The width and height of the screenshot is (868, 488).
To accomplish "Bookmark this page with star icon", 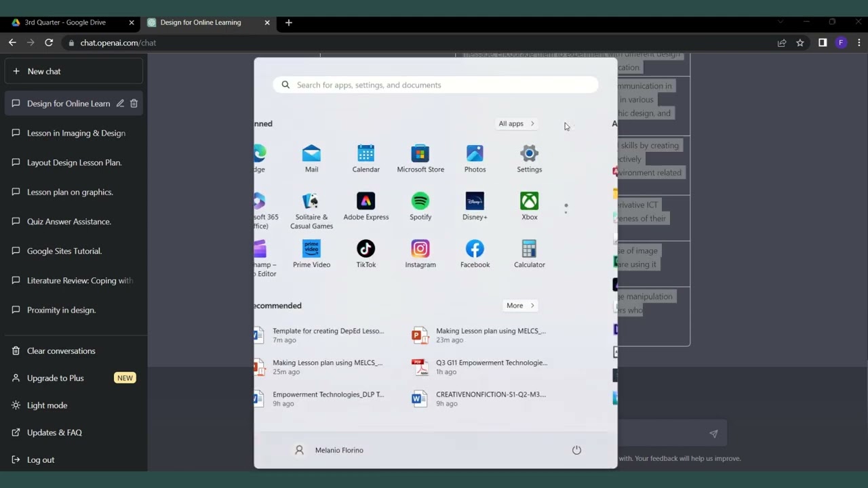I will (x=800, y=43).
